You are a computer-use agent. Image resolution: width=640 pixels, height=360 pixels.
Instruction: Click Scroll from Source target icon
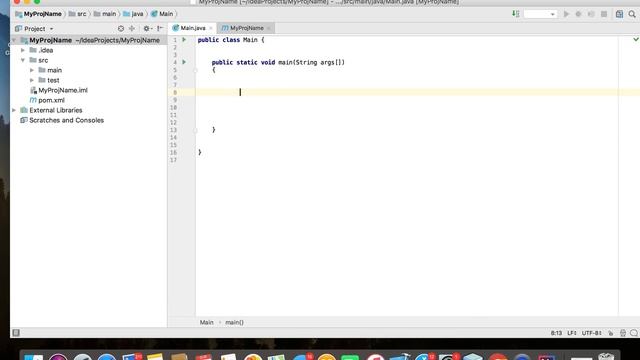coord(121,29)
